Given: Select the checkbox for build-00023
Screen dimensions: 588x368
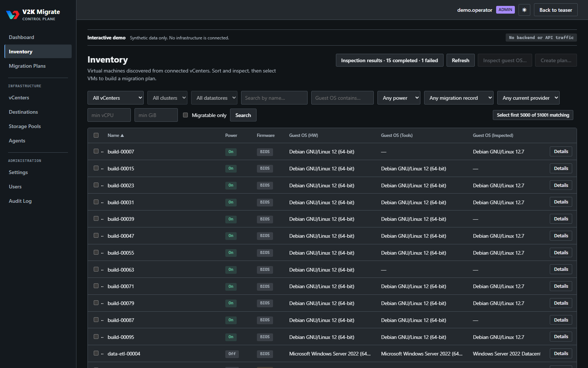Looking at the screenshot, I should pos(96,185).
